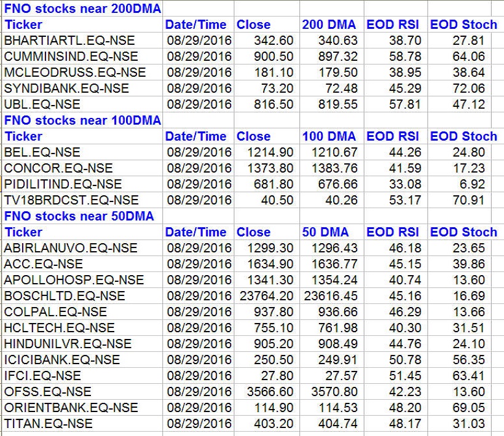Select SYNDIBANK's EOD Stoch value 72.06
Image resolution: width=504 pixels, height=436 pixels.
coord(467,88)
